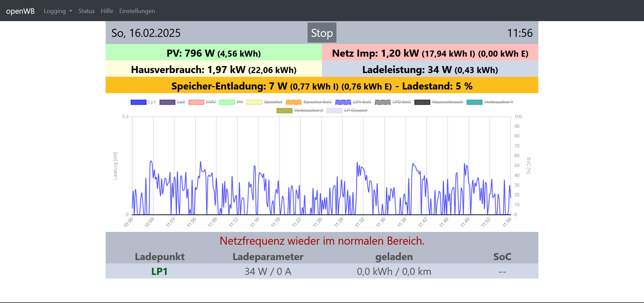644x303 pixels.
Task: Toggle the Speicher-SoC legend entry
Action: (x=309, y=102)
